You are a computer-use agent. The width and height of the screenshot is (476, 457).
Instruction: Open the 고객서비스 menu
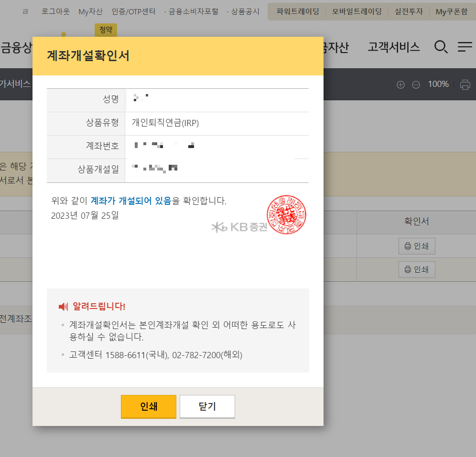coord(393,47)
